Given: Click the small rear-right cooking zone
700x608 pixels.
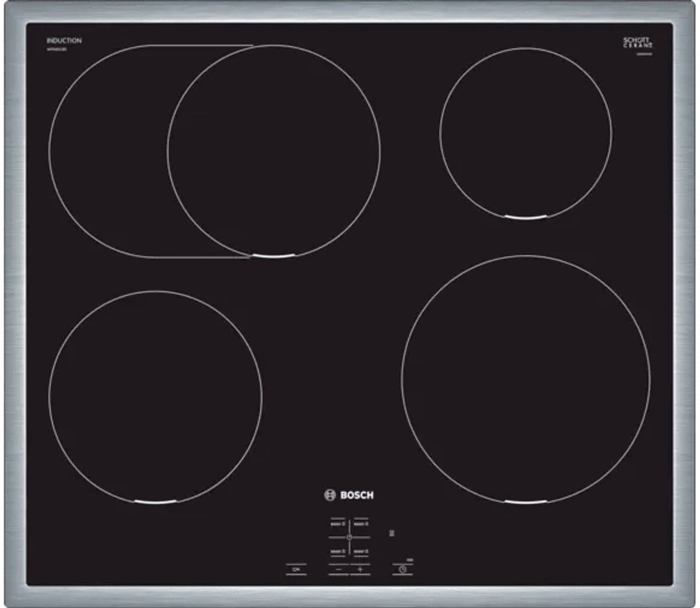Looking at the screenshot, I should (x=526, y=133).
